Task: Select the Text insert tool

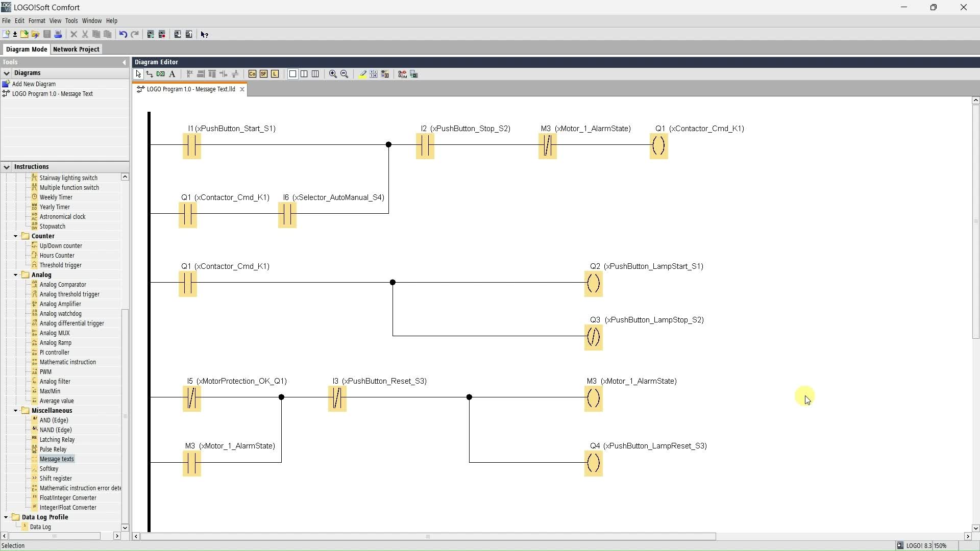Action: coord(172,74)
